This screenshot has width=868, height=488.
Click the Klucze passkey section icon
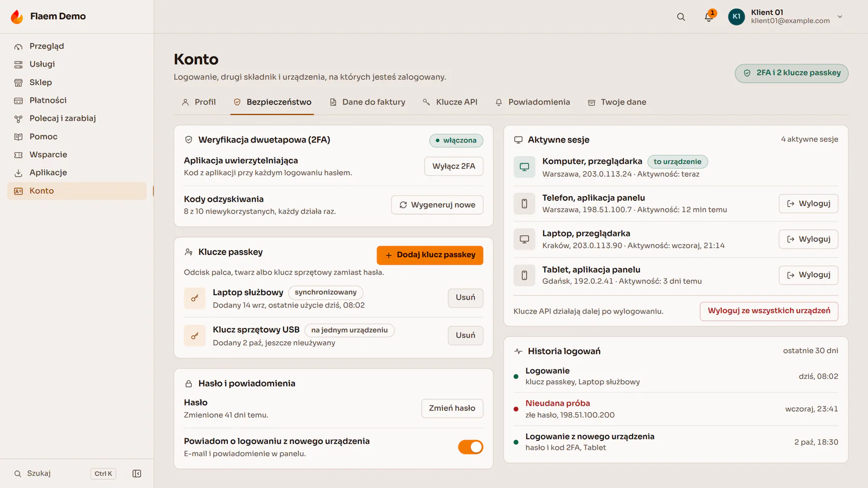coord(189,252)
